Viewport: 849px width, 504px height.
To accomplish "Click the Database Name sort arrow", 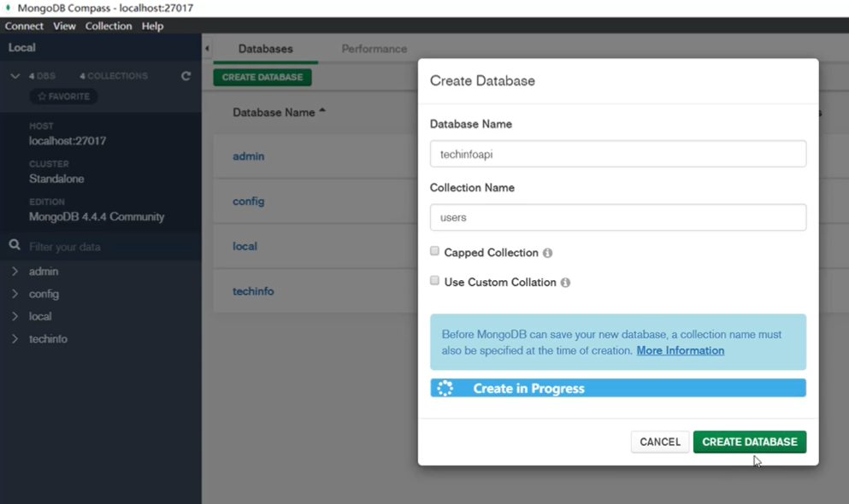I will pyautogui.click(x=322, y=111).
